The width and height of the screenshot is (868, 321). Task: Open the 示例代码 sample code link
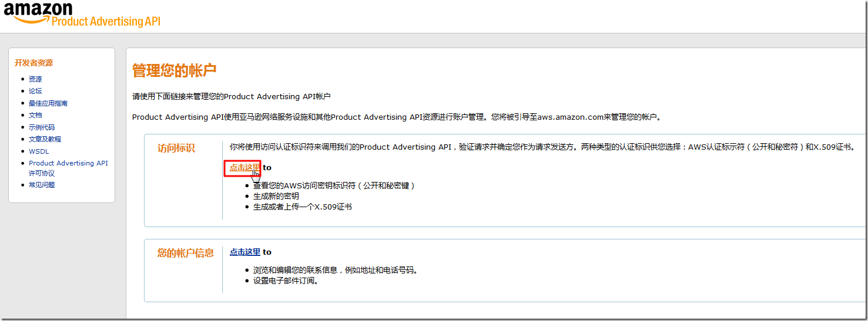(42, 127)
